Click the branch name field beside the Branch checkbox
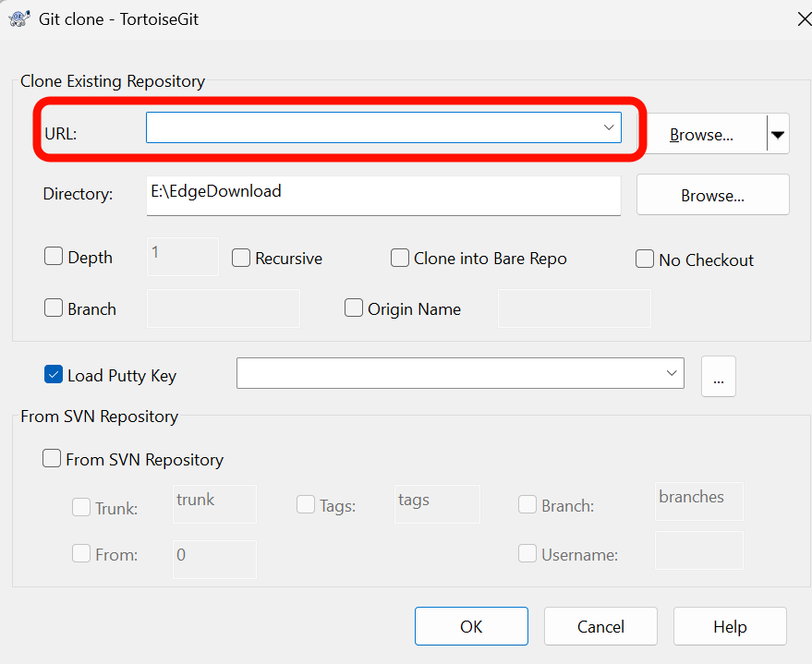This screenshot has height=664, width=812. click(224, 308)
